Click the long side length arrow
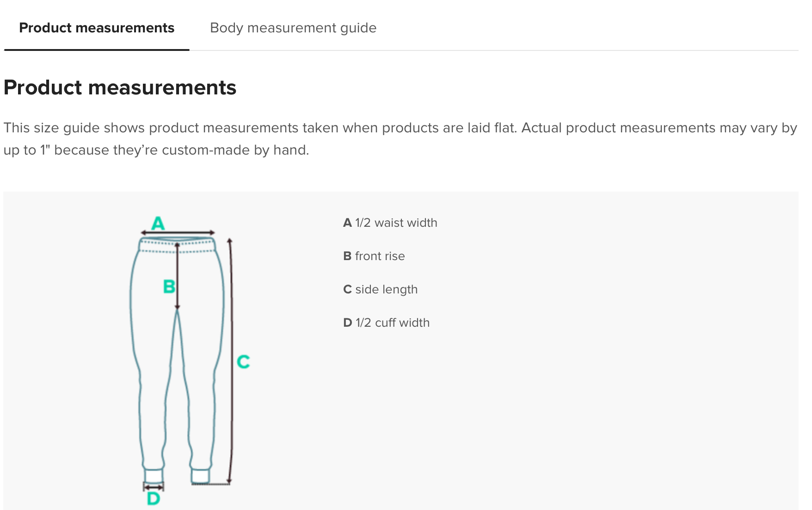The height and width of the screenshot is (510, 812). tap(230, 361)
